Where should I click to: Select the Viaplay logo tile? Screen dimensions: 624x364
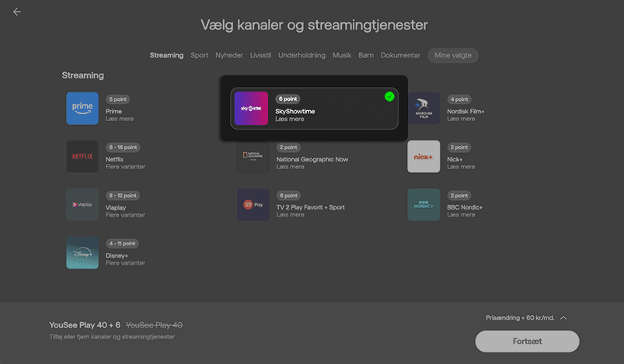click(x=82, y=205)
